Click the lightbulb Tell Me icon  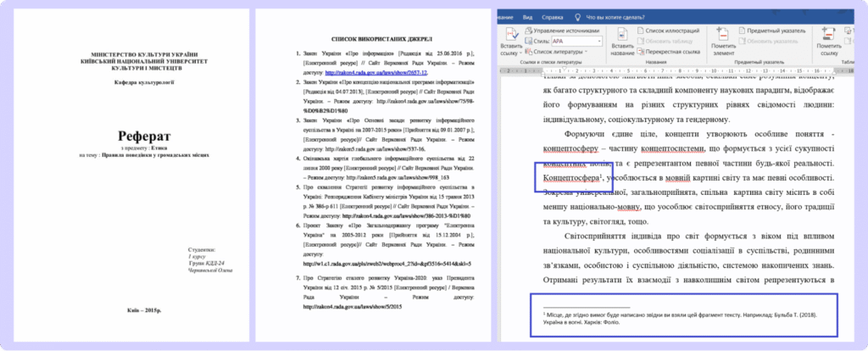coord(578,17)
